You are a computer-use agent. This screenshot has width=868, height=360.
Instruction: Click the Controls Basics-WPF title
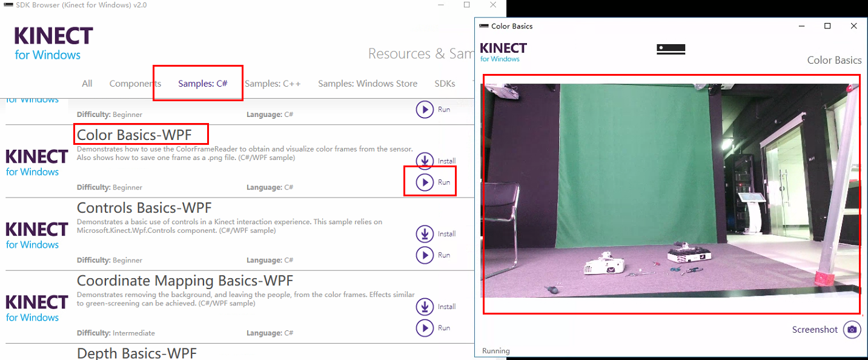144,208
